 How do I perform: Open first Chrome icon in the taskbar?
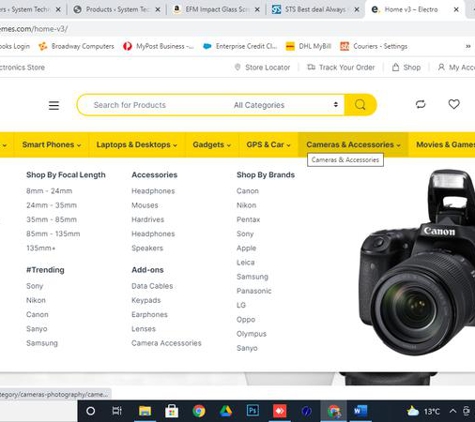point(199,411)
